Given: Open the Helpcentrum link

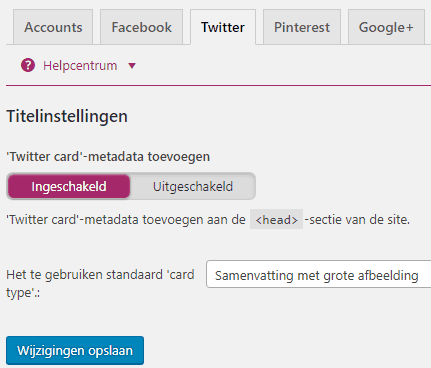Looking at the screenshot, I should tap(80, 66).
